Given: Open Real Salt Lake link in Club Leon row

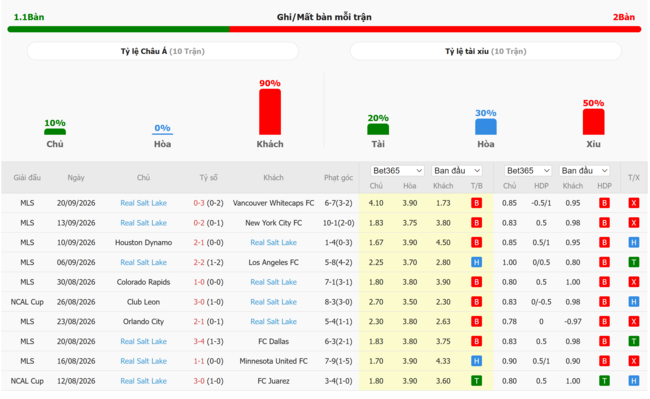Looking at the screenshot, I should tap(274, 302).
